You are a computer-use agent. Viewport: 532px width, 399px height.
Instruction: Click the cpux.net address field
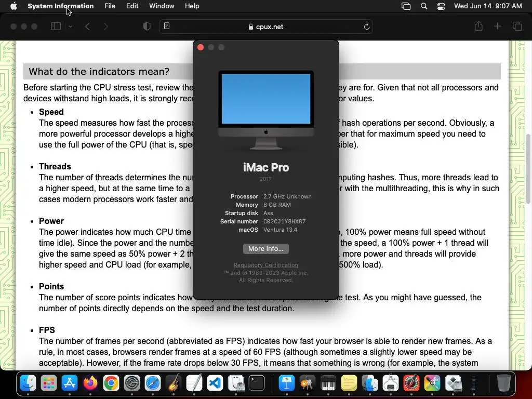pos(266,26)
